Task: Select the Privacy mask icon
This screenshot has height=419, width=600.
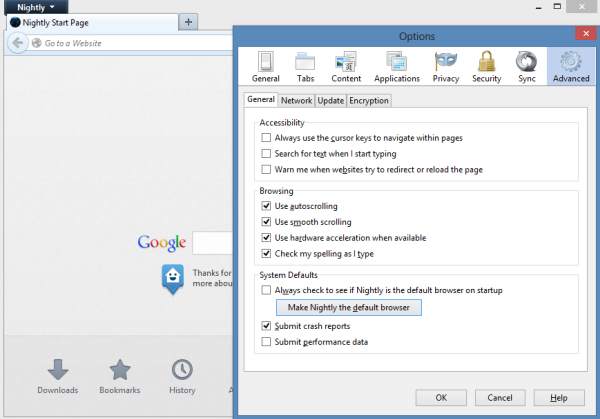Action: point(445,66)
